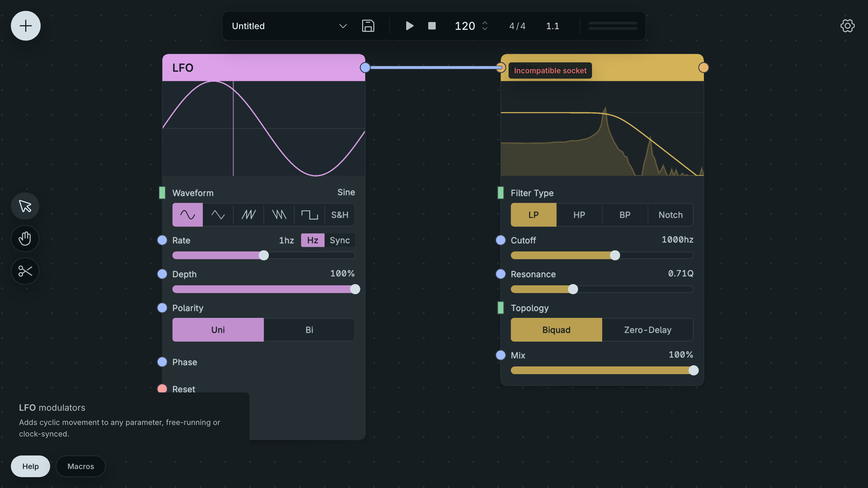
Task: Select the scissors cut tool
Action: 25,271
